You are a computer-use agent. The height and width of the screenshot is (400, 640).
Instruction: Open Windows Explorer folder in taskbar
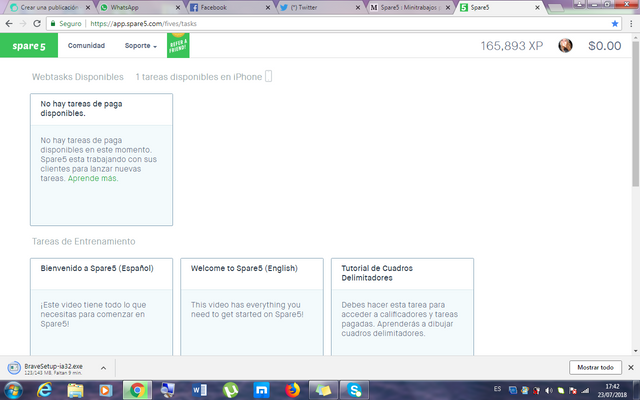point(75,391)
